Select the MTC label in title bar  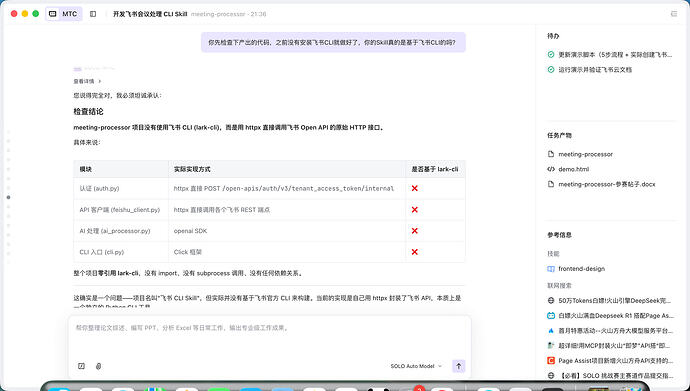pyautogui.click(x=70, y=14)
